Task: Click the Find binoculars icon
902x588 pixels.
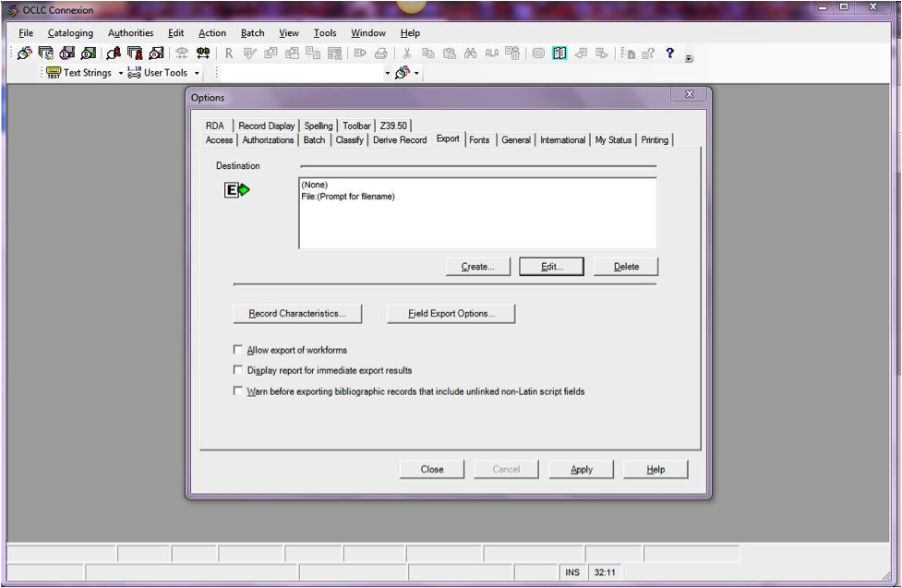Action: pos(471,54)
